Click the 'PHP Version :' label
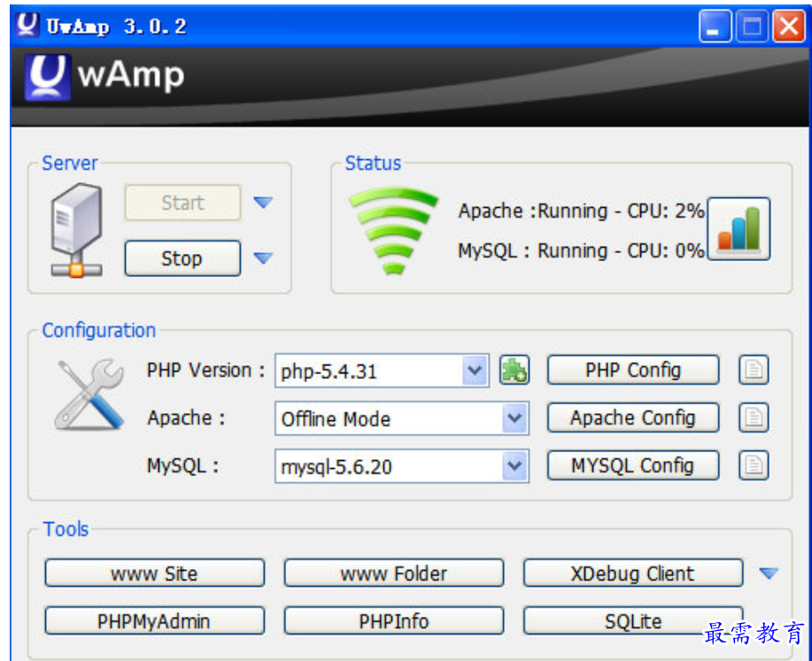Image resolution: width=812 pixels, height=661 pixels. click(x=205, y=370)
